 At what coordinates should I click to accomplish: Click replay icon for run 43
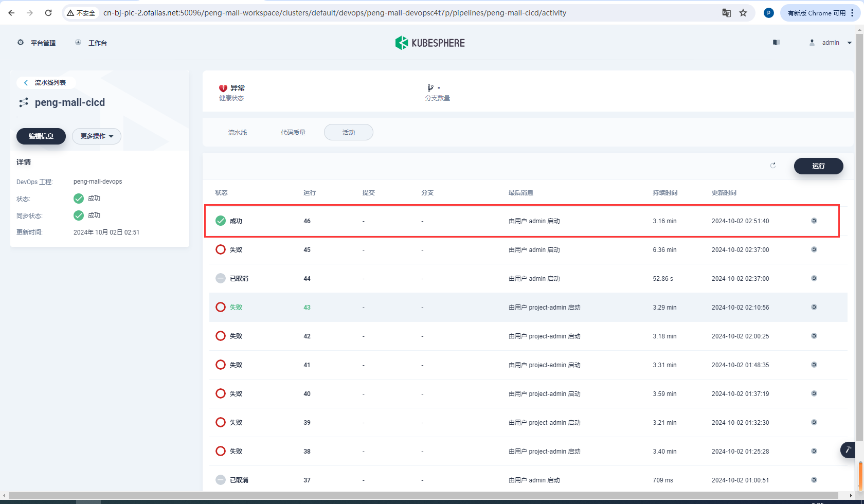pyautogui.click(x=814, y=307)
